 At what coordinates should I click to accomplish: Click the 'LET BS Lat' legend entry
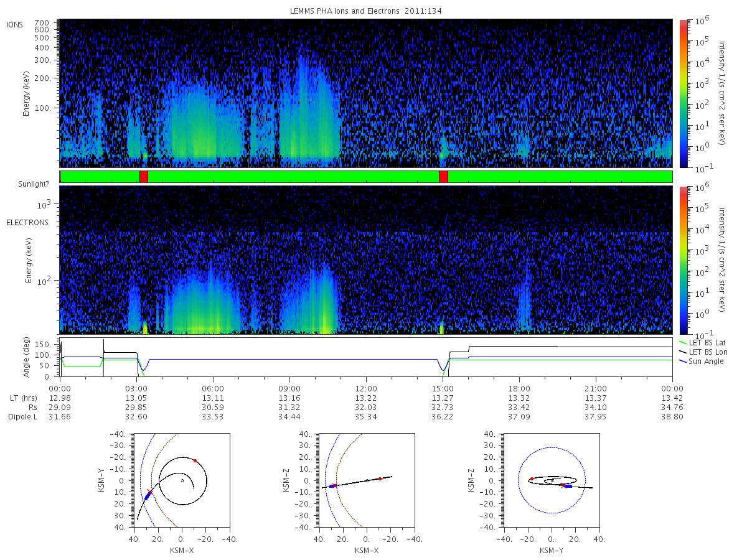point(706,343)
